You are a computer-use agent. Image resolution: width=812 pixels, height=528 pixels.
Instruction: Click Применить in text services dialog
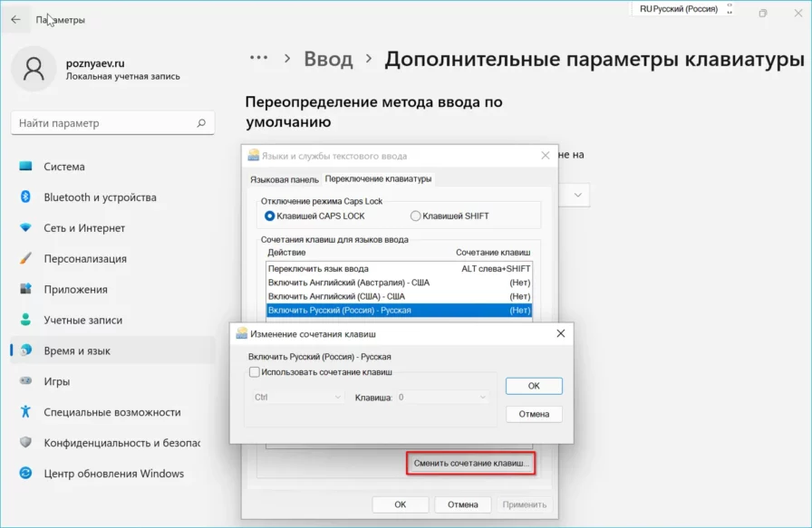524,504
